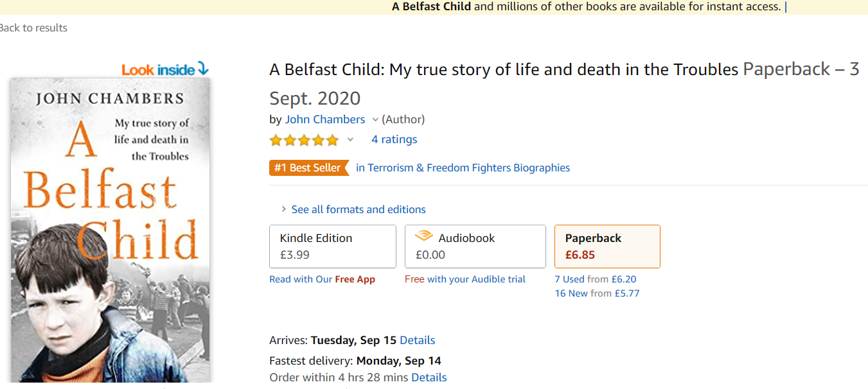Screen dimensions: 868x389
Task: Click the five-star rating icons
Action: click(304, 140)
